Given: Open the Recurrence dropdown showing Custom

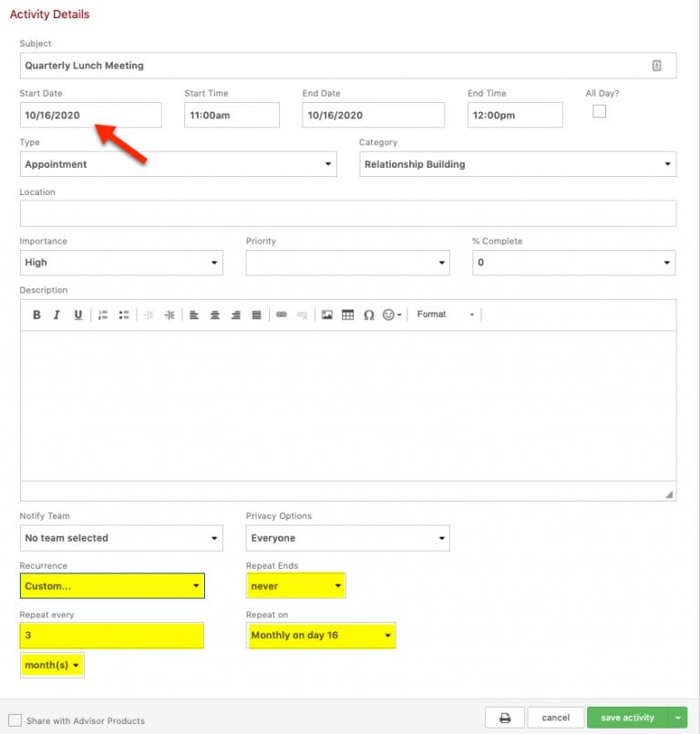Looking at the screenshot, I should (111, 585).
